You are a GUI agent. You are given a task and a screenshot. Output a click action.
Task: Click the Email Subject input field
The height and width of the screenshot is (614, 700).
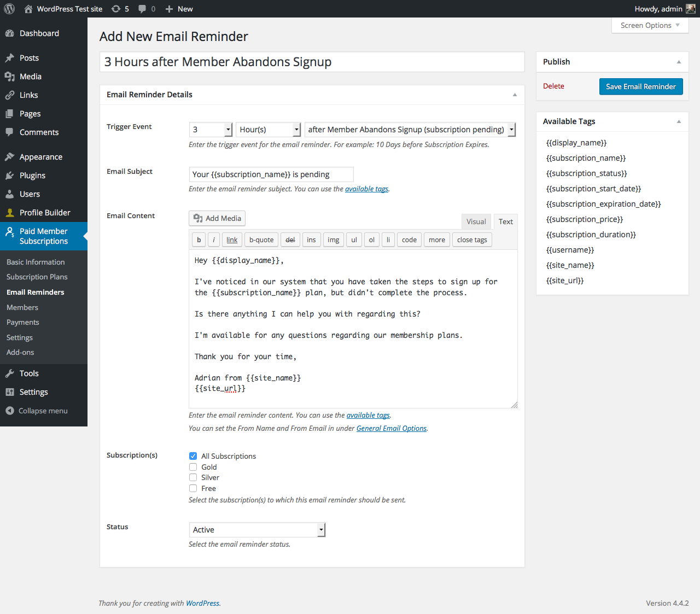click(x=271, y=174)
